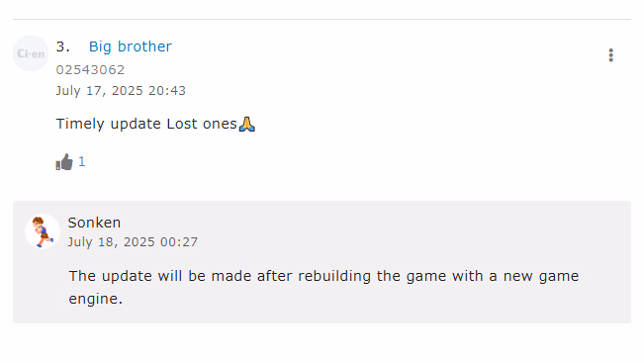Click the comment text Timely update Lost ones
Viewport: 644px width, 363px height.
pyautogui.click(x=146, y=124)
